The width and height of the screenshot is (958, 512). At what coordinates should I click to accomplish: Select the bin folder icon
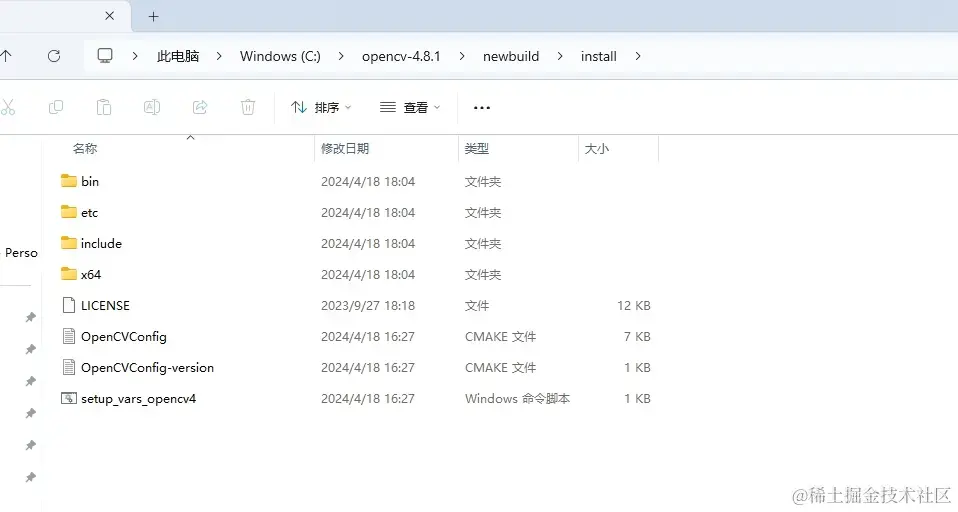(x=68, y=181)
